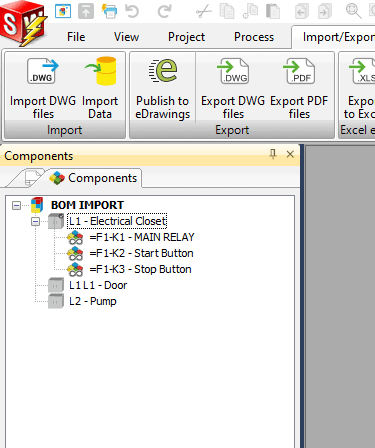Viewport: 375px width, 448px height.
Task: Open the File menu
Action: (76, 37)
